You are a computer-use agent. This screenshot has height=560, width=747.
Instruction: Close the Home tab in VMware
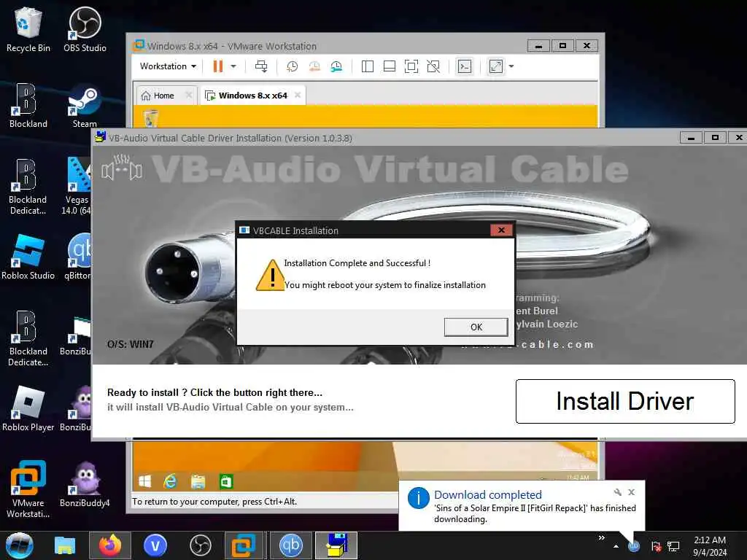tap(189, 95)
